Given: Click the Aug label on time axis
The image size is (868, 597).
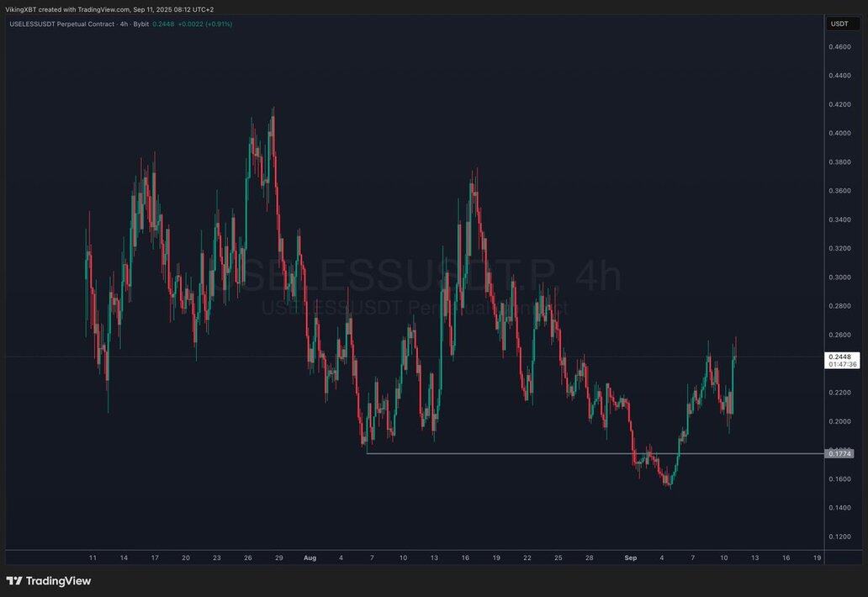Looking at the screenshot, I should (x=310, y=557).
